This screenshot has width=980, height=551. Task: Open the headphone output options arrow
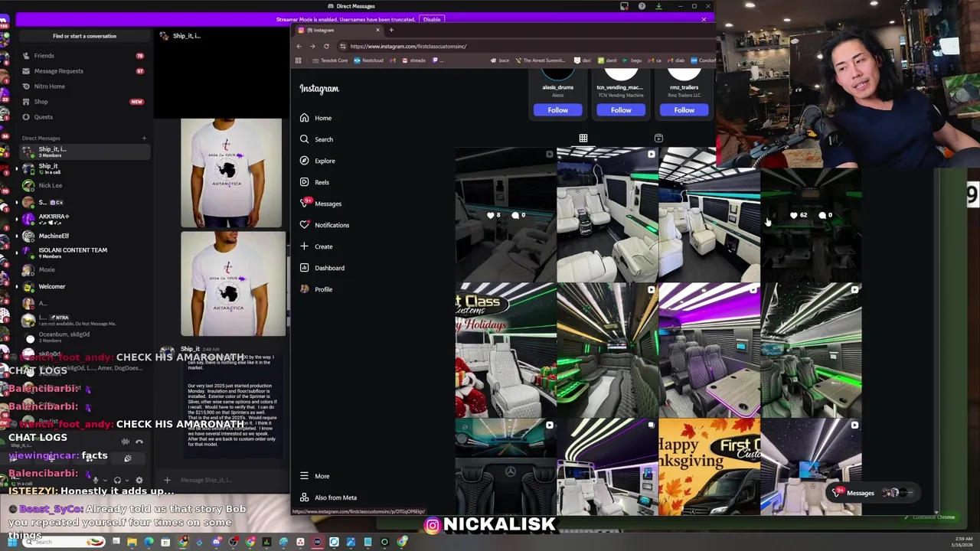tap(126, 481)
